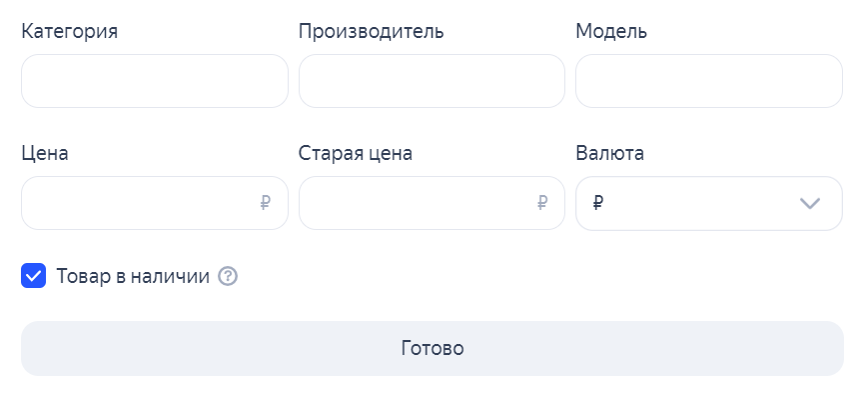Click the Производитель field label
The image size is (868, 397).
point(371,31)
